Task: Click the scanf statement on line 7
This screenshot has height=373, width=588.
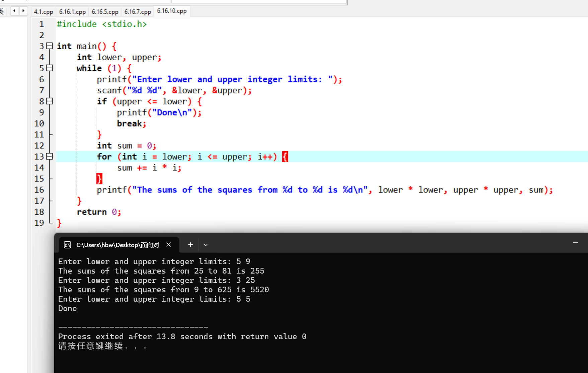Action: tap(174, 90)
